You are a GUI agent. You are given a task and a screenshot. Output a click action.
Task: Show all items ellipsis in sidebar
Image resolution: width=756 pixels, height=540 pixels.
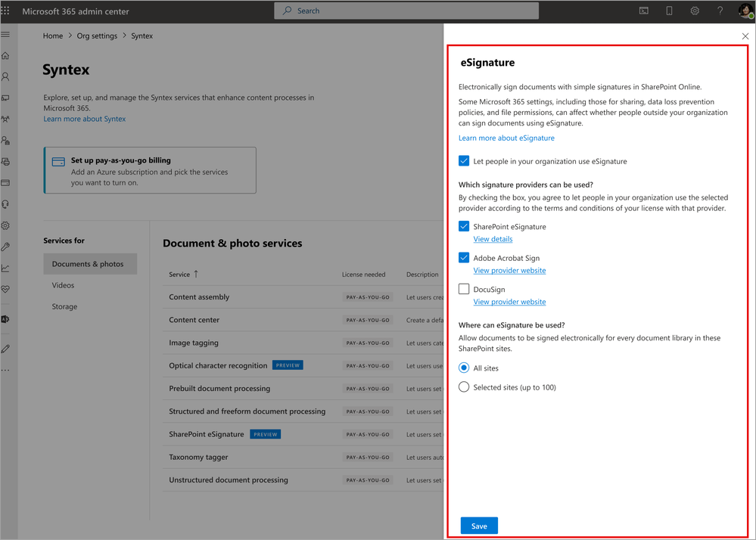pyautogui.click(x=5, y=371)
